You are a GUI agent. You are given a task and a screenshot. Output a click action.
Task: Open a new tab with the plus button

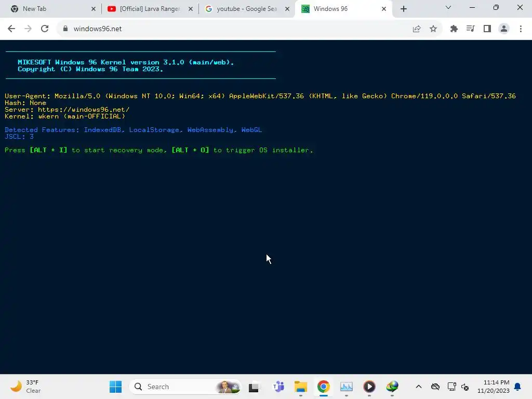(403, 9)
